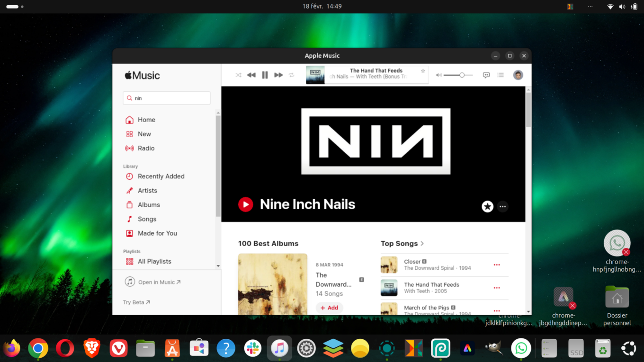
Task: Click the main content scrollbar
Action: 528,110
